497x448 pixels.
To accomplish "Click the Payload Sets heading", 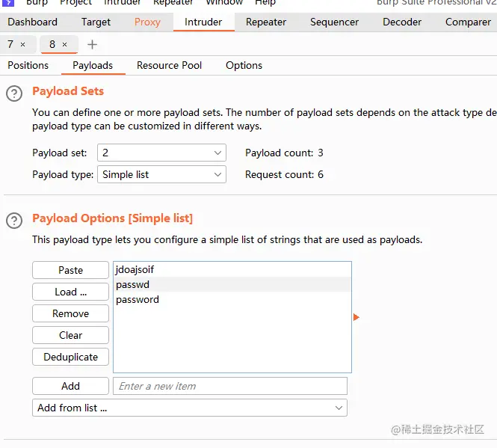I will coord(68,91).
